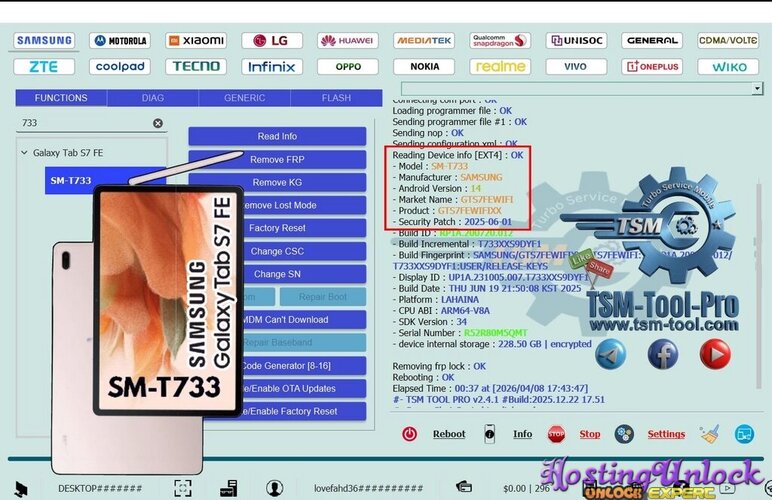Select the Motorola brand button
This screenshot has height=500, width=772.
pyautogui.click(x=120, y=40)
